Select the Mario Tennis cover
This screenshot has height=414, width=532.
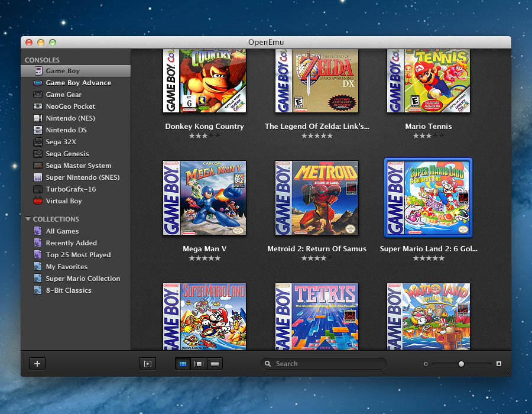pyautogui.click(x=429, y=81)
